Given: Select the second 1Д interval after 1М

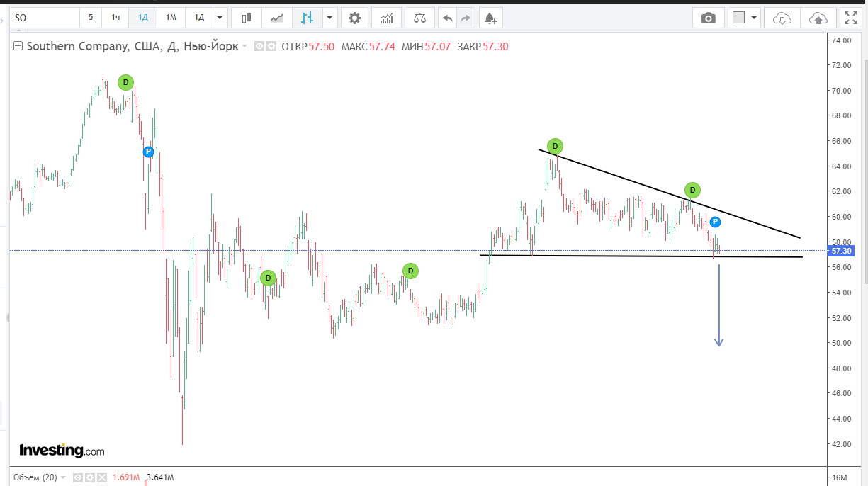Looking at the screenshot, I should 199,17.
